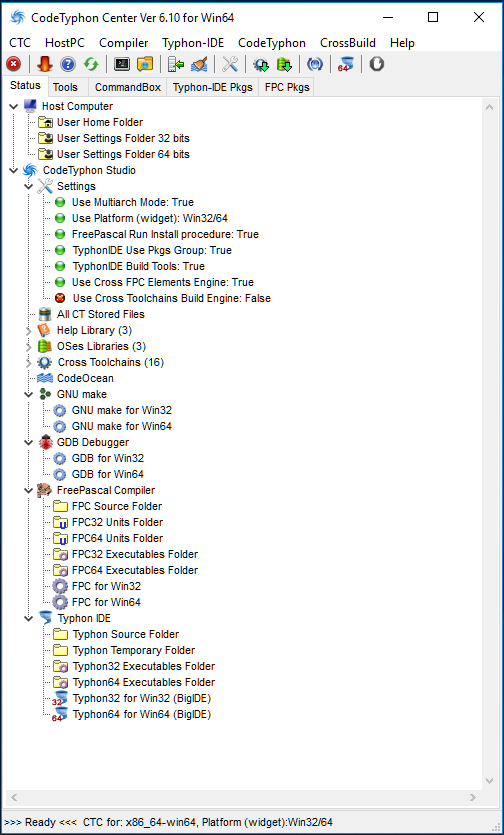Collapse the GNU make node

pos(29,394)
